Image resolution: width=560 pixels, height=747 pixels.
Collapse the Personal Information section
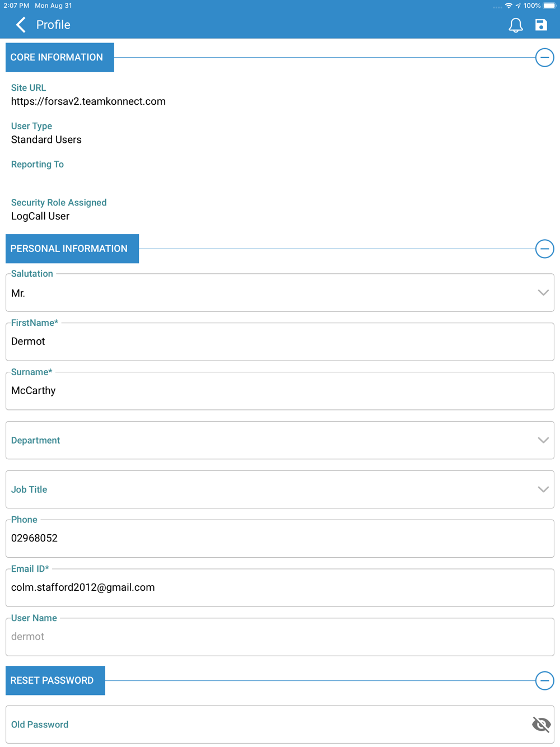(544, 249)
